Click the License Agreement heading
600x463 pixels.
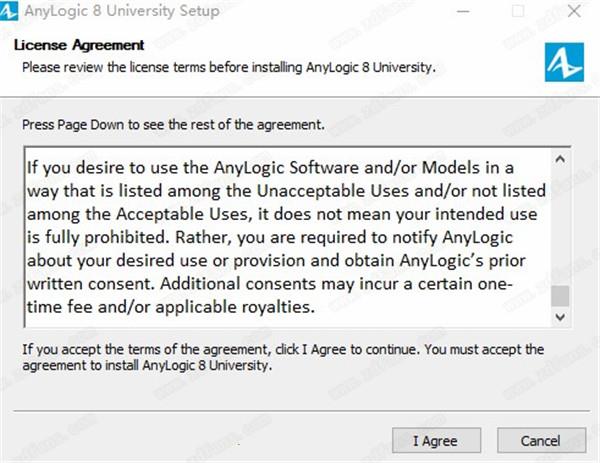pyautogui.click(x=79, y=45)
